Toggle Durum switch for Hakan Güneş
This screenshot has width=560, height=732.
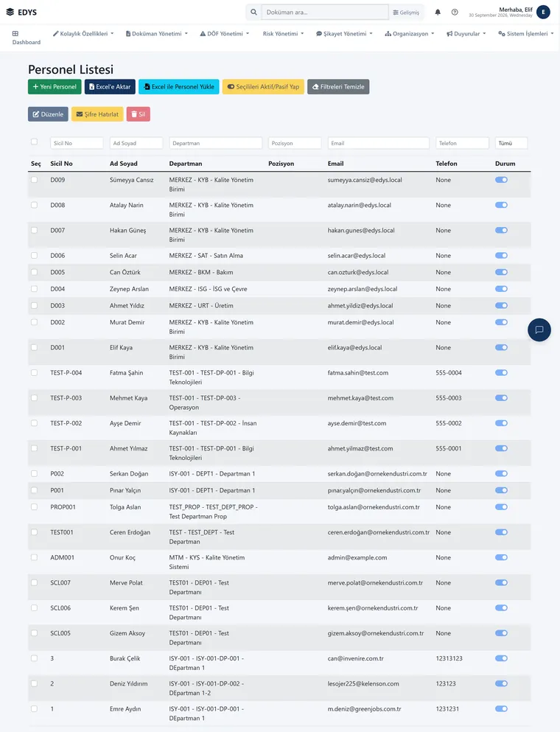(501, 230)
